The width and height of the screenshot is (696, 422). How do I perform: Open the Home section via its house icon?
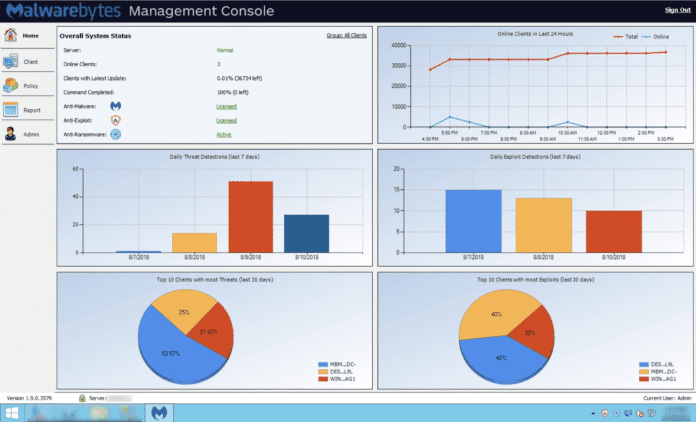[x=10, y=35]
